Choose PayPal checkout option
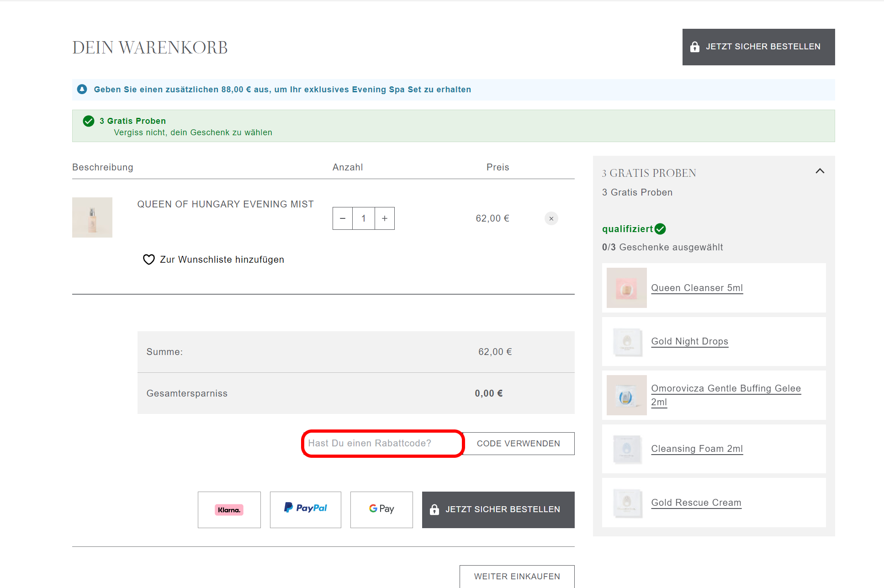Image resolution: width=884 pixels, height=588 pixels. pos(306,510)
